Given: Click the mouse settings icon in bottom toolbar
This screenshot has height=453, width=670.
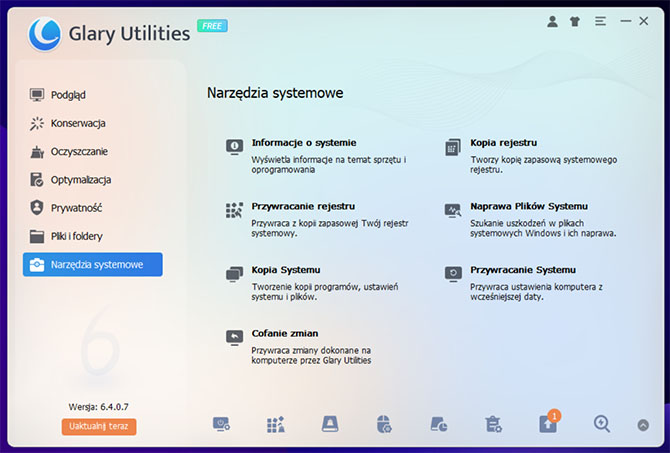Looking at the screenshot, I should (x=384, y=424).
